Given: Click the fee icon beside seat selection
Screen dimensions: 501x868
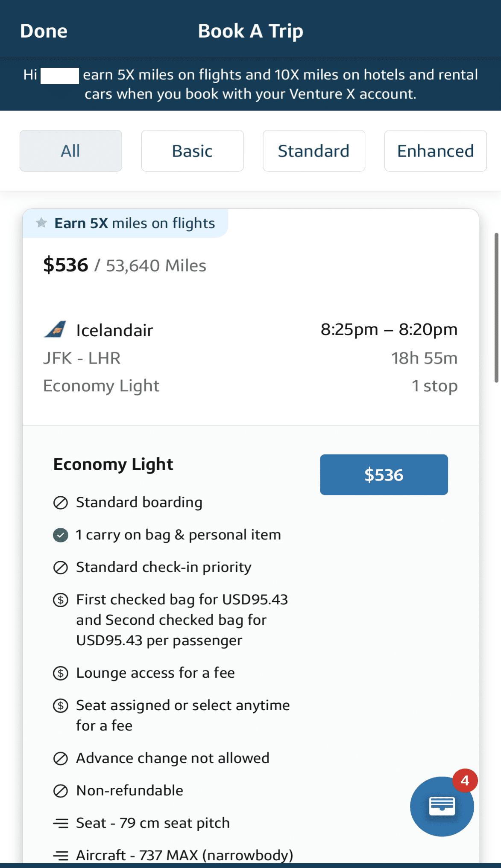Looking at the screenshot, I should pyautogui.click(x=61, y=705).
